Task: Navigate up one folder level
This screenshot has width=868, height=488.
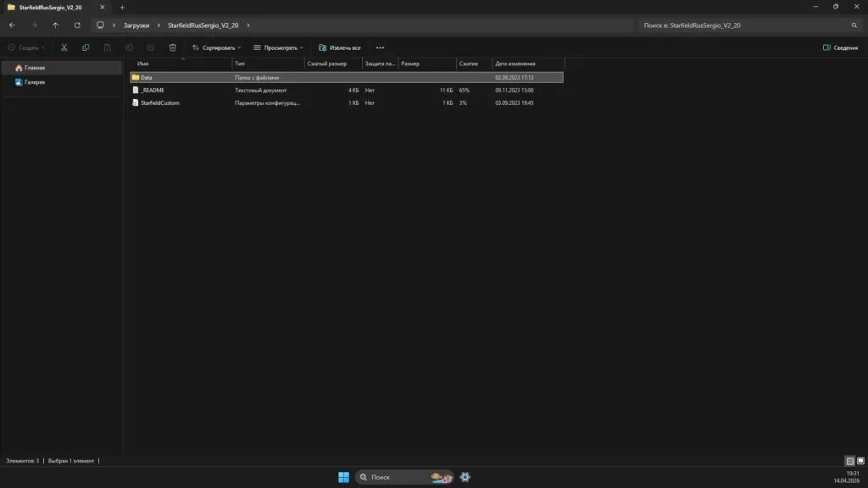Action: tap(55, 25)
